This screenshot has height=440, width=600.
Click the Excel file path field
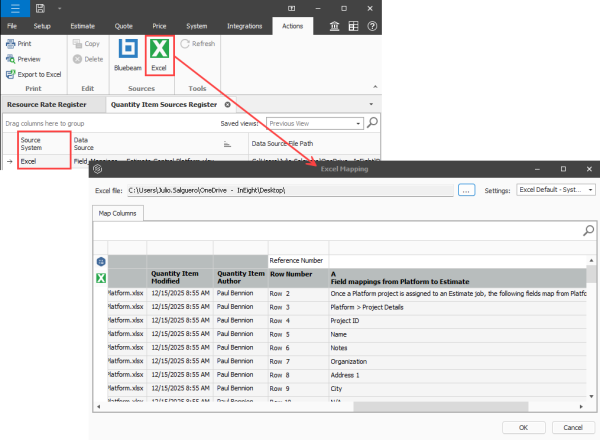pyautogui.click(x=290, y=190)
